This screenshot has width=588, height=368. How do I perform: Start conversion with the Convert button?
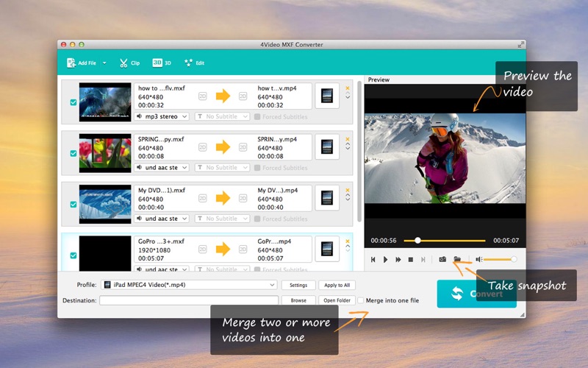coord(476,294)
